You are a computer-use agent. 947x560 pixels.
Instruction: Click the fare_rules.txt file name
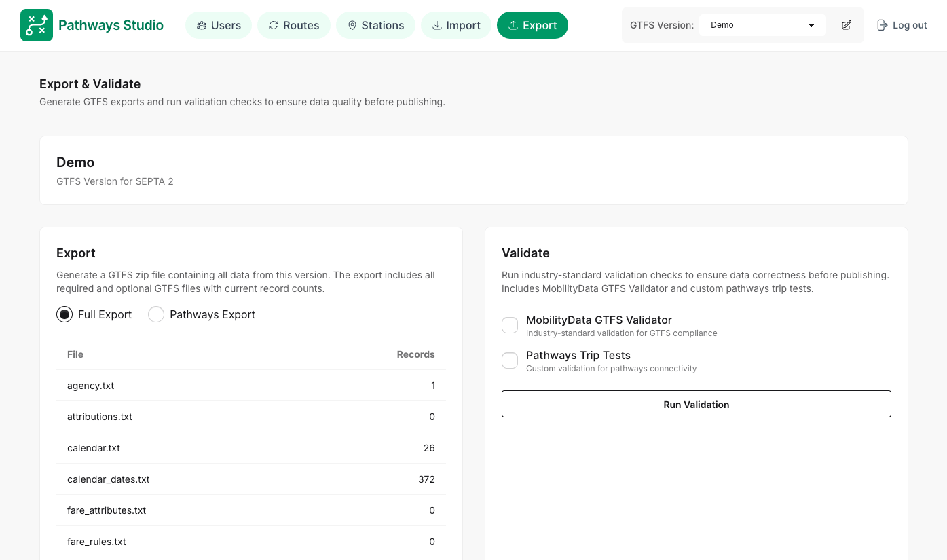click(96, 542)
